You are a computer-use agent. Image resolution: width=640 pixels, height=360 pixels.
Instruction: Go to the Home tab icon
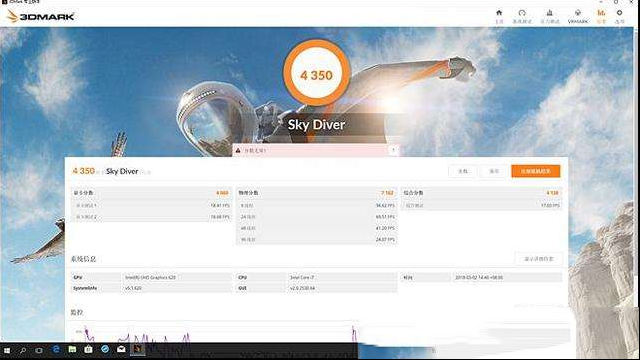point(499,13)
